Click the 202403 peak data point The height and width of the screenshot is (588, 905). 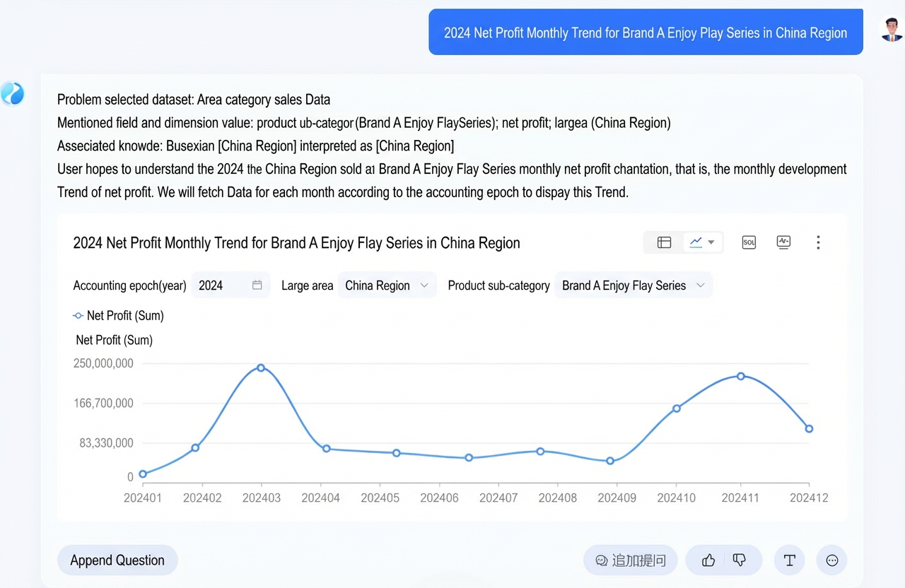point(261,367)
